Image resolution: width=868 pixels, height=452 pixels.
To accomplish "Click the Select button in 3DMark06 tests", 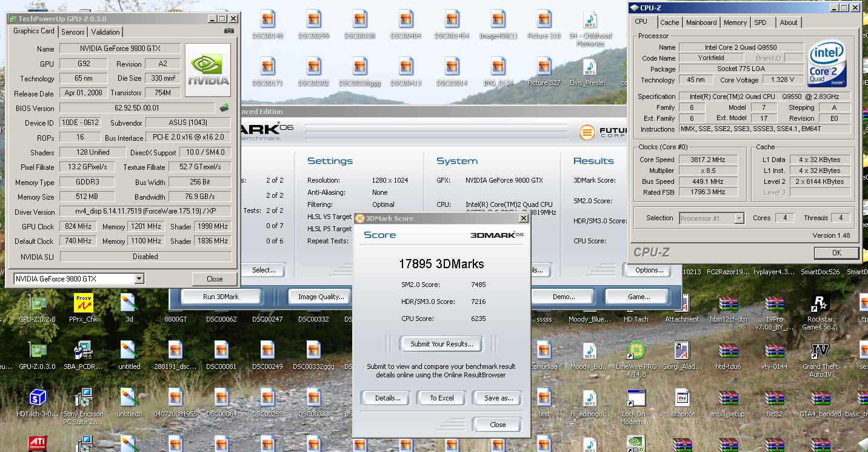I will pos(264,270).
